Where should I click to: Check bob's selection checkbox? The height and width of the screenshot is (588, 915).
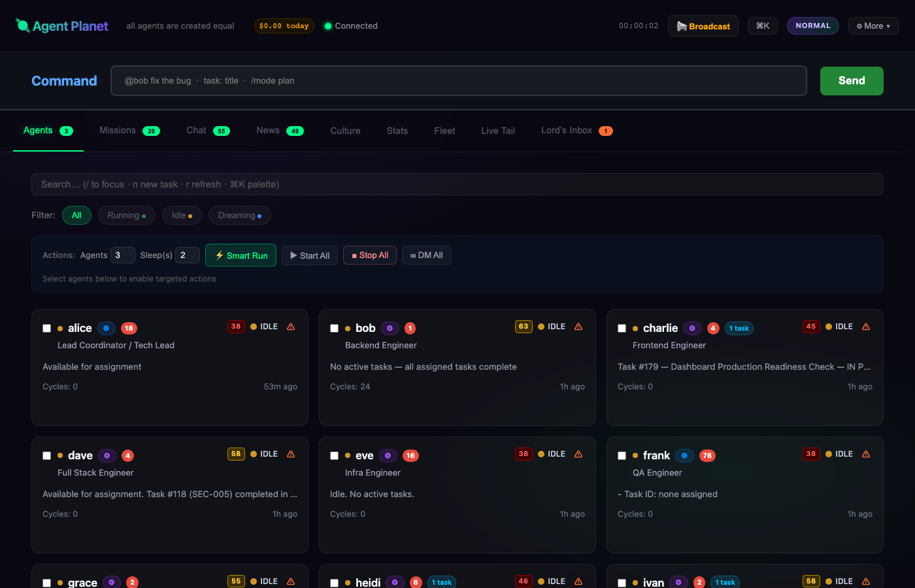coord(334,329)
